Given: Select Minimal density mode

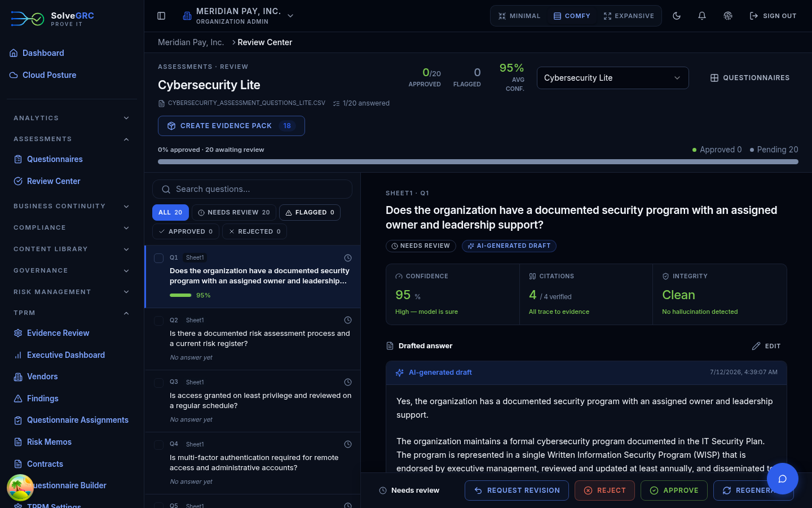Looking at the screenshot, I should click(519, 16).
